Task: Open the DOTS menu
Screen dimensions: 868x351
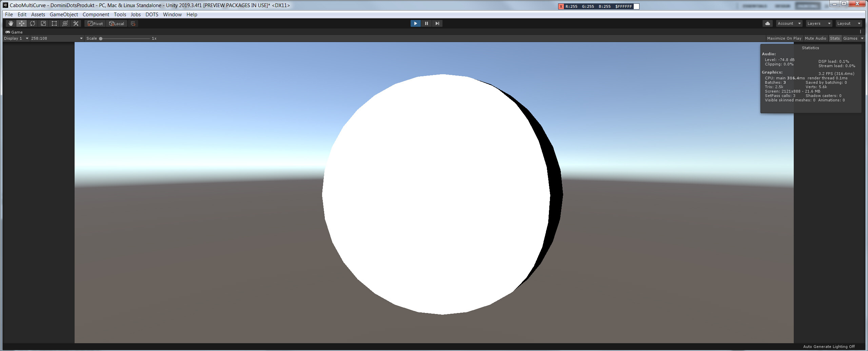Action: [x=151, y=14]
